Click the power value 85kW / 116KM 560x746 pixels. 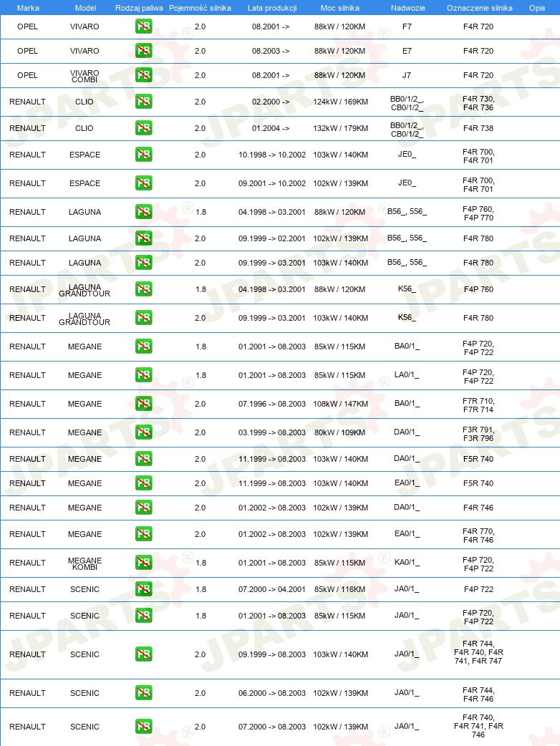coord(339,589)
